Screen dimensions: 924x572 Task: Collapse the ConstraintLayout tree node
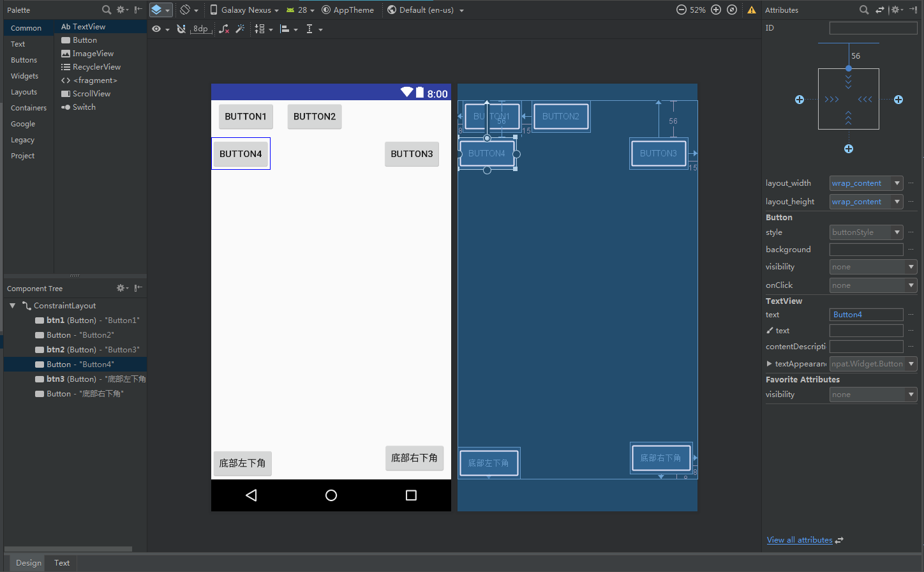pos(12,306)
